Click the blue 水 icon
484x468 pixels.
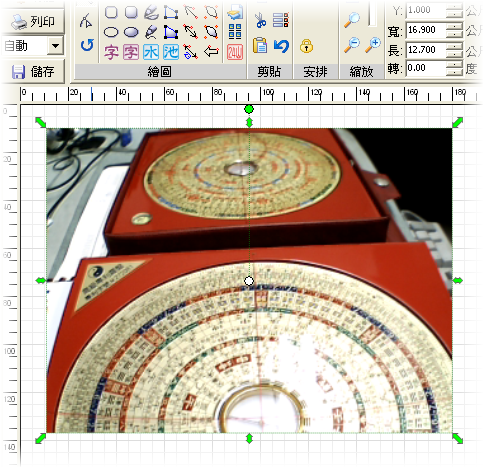click(x=151, y=52)
